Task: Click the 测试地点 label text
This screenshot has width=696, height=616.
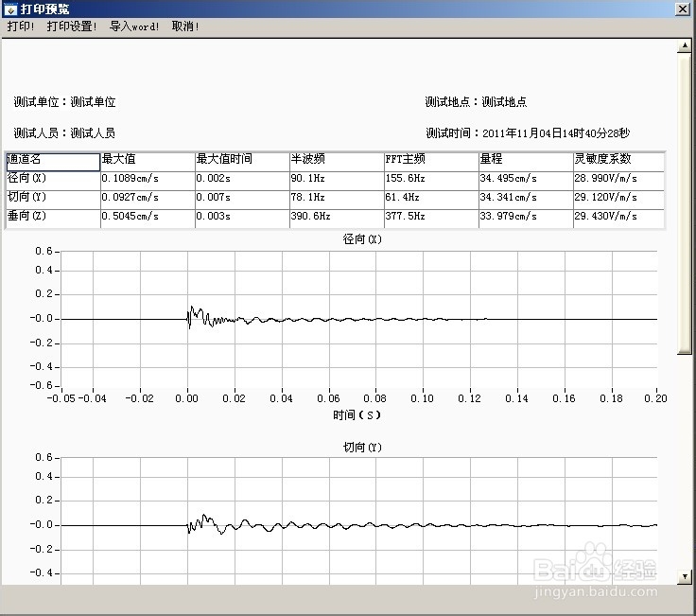Action: click(x=476, y=102)
